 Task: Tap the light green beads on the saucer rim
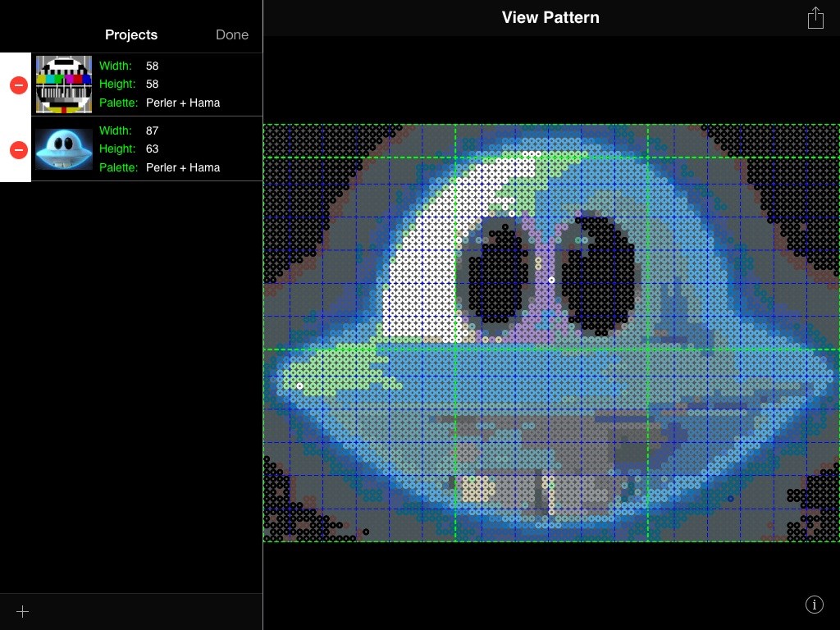(x=328, y=369)
